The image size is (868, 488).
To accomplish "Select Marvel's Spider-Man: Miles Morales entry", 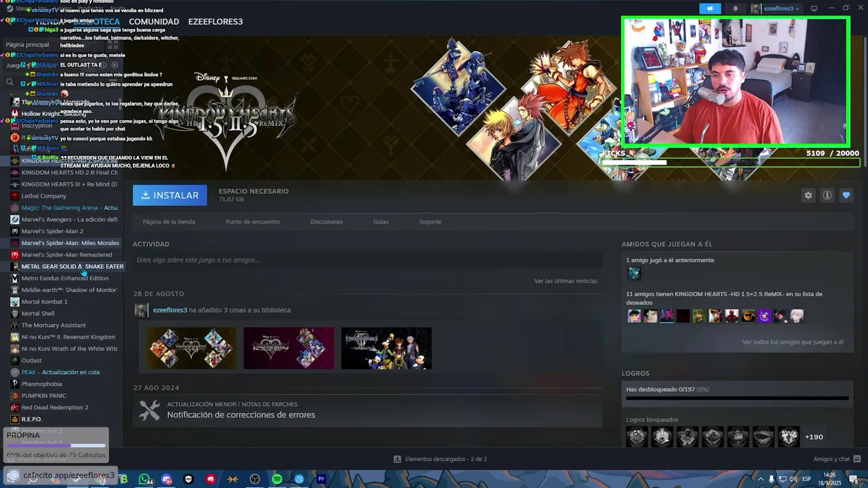I will 70,243.
